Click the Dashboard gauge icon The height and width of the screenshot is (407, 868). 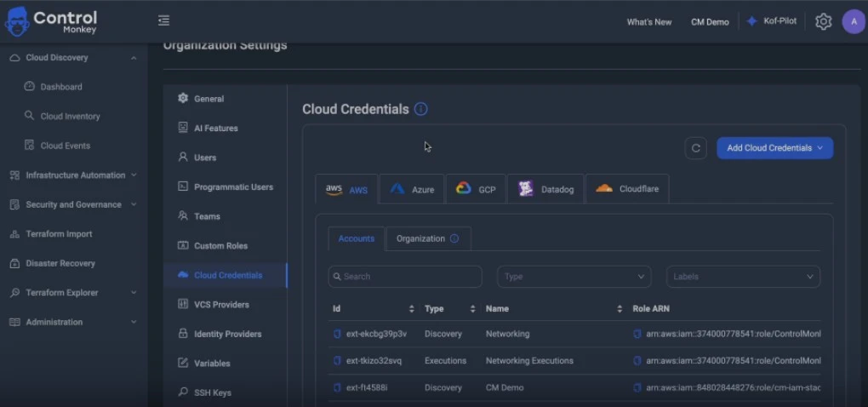pos(29,86)
